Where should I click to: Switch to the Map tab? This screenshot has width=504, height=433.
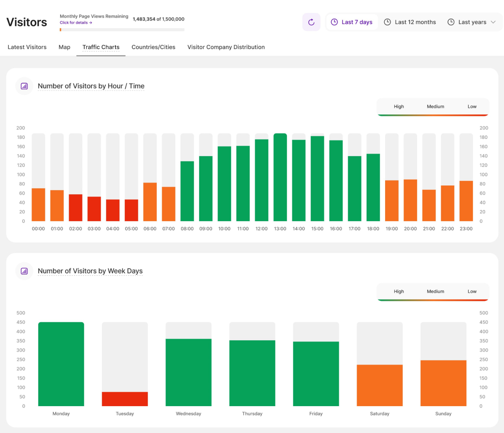(64, 47)
